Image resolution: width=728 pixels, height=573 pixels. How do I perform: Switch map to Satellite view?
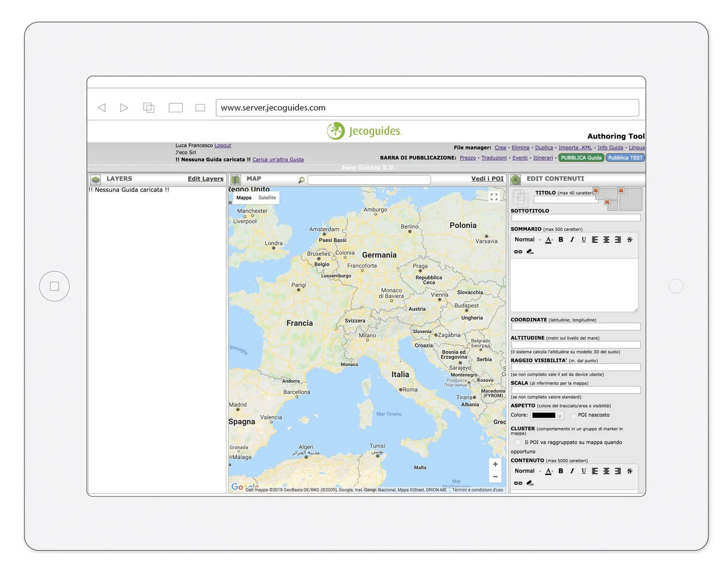tap(267, 198)
